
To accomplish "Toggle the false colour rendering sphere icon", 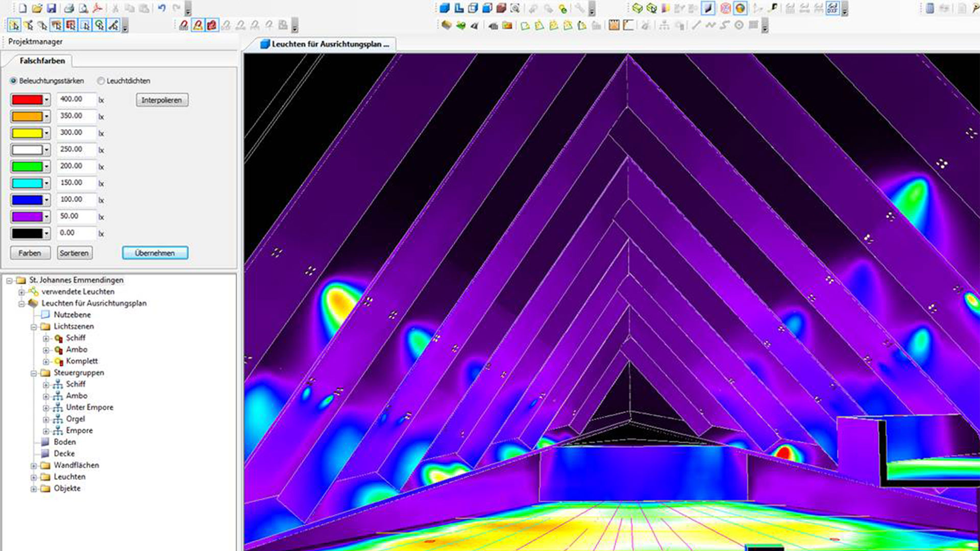I will (740, 8).
